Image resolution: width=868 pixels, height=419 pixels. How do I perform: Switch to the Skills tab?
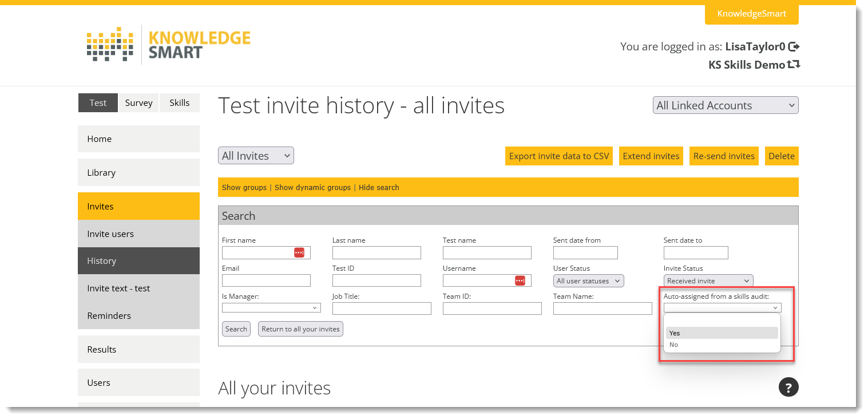pos(180,103)
